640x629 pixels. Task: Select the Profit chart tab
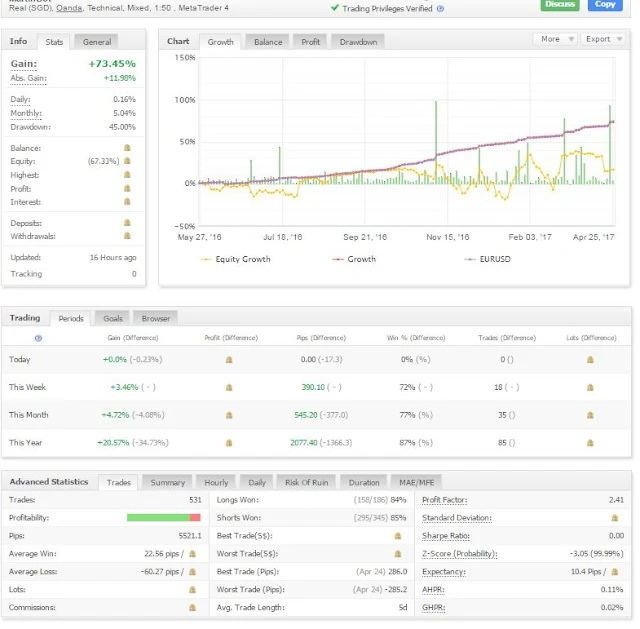(x=311, y=42)
